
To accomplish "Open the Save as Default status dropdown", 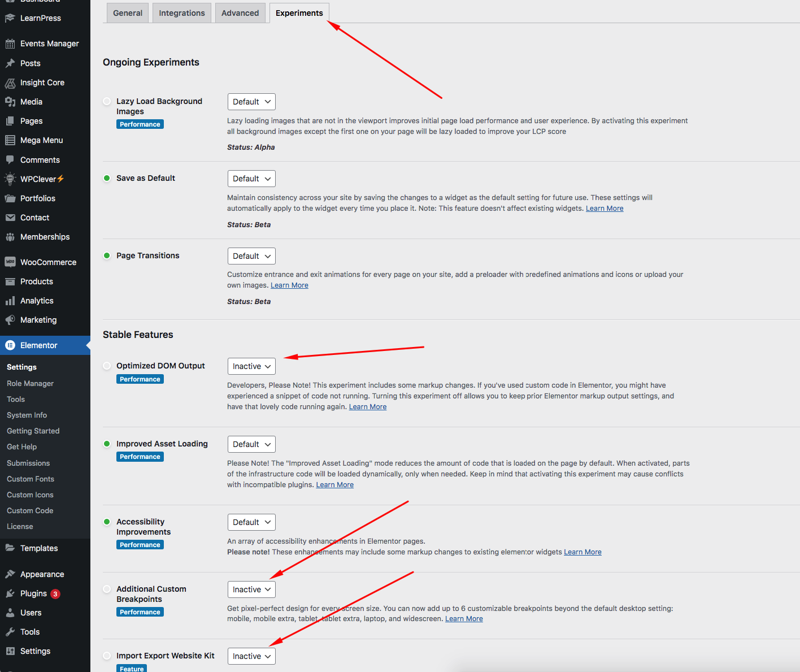I will point(251,179).
